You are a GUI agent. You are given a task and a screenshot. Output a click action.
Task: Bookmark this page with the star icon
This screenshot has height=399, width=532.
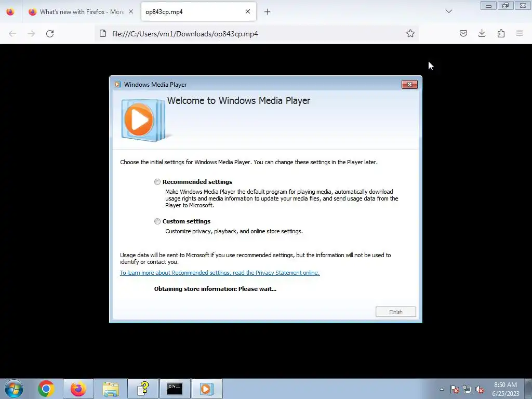[410, 33]
